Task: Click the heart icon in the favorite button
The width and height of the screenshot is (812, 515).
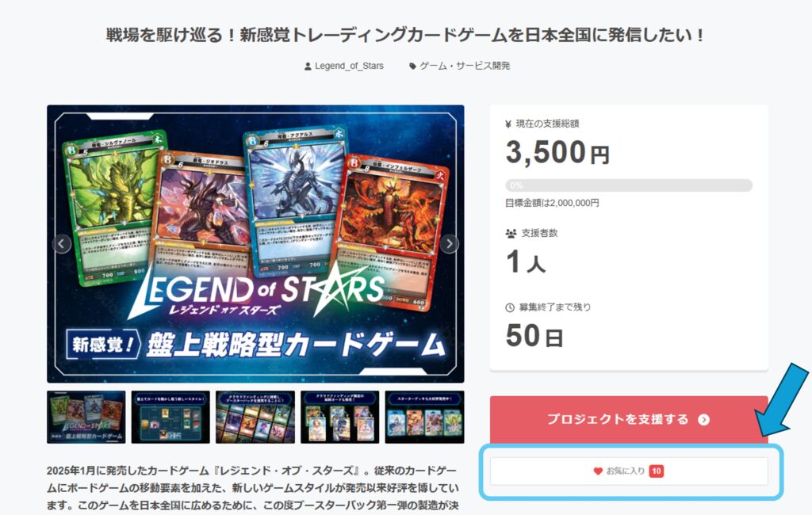Action: (598, 471)
